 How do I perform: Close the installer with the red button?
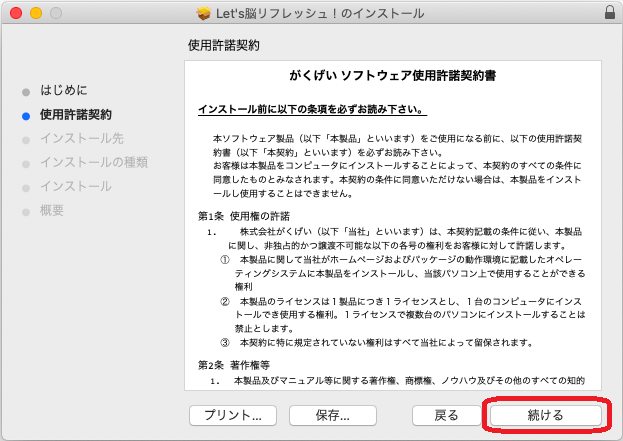click(x=16, y=13)
